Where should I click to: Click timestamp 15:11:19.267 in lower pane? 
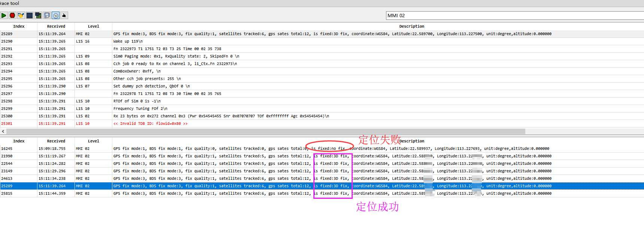pyautogui.click(x=52, y=156)
